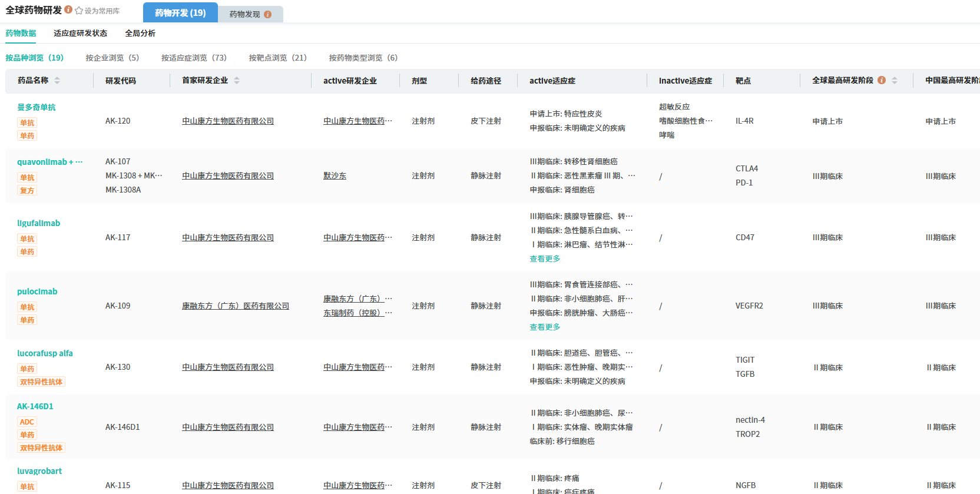Open drug quavonlimab + … details
The height and width of the screenshot is (494, 980).
50,162
